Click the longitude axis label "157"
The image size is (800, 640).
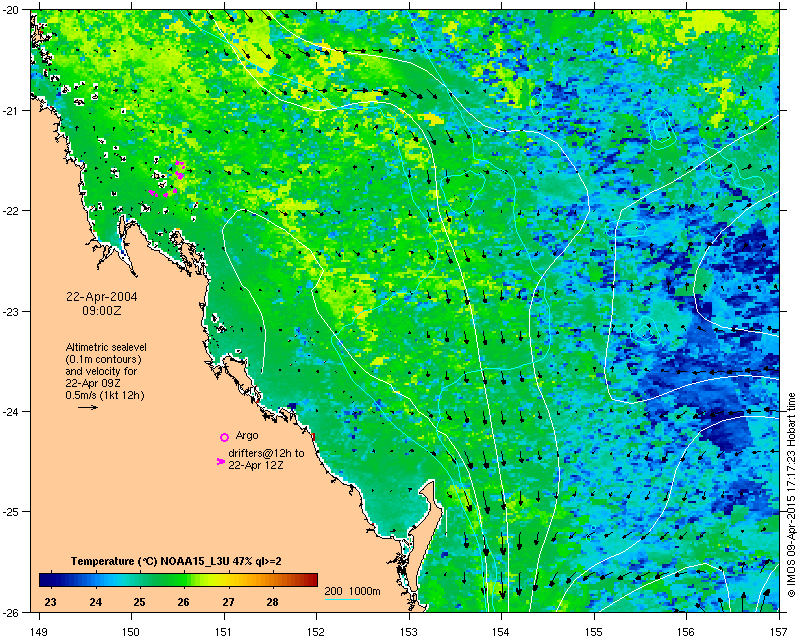tap(780, 632)
